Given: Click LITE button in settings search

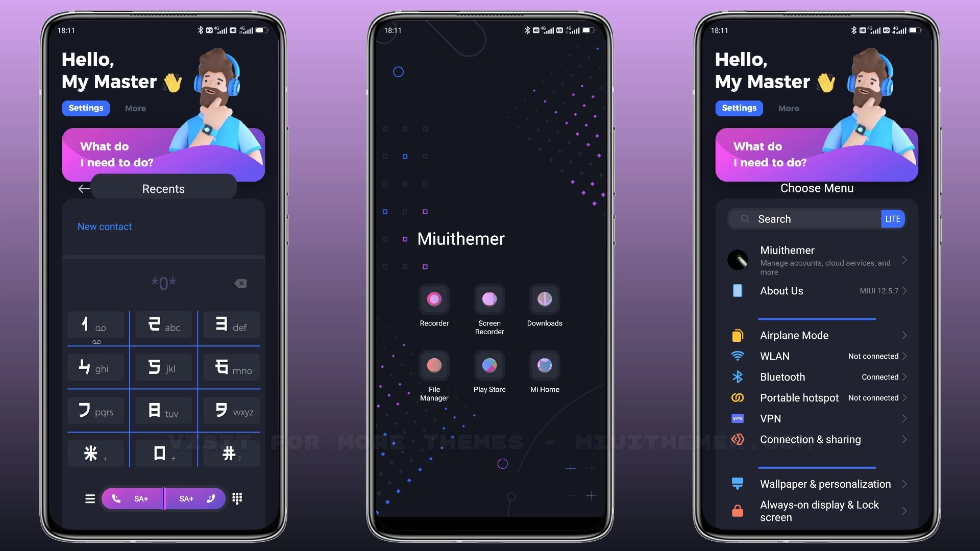Looking at the screenshot, I should click(893, 219).
